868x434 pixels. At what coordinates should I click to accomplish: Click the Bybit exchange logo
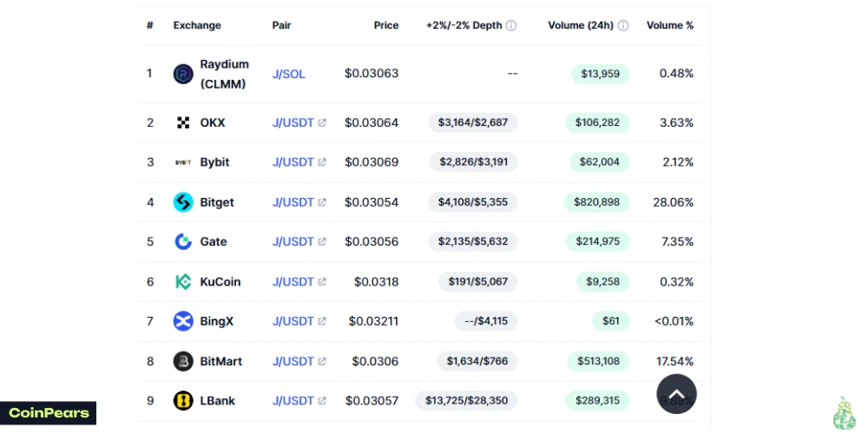click(x=183, y=162)
